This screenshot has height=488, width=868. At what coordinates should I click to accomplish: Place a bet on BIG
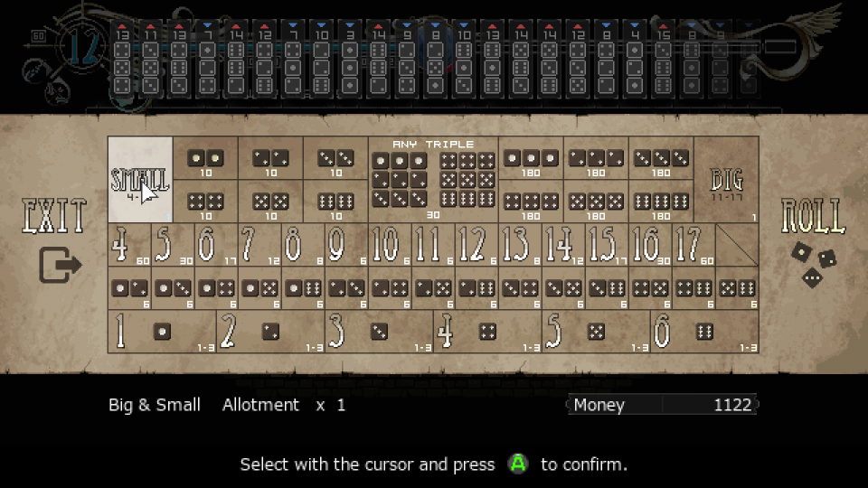(726, 180)
